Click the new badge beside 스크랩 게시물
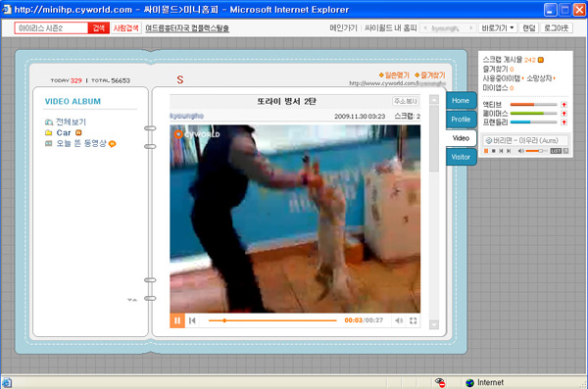 pyautogui.click(x=540, y=60)
